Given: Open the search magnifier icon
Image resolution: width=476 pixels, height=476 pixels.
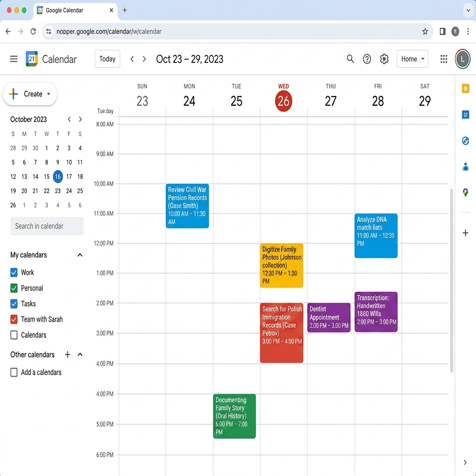Looking at the screenshot, I should [350, 59].
